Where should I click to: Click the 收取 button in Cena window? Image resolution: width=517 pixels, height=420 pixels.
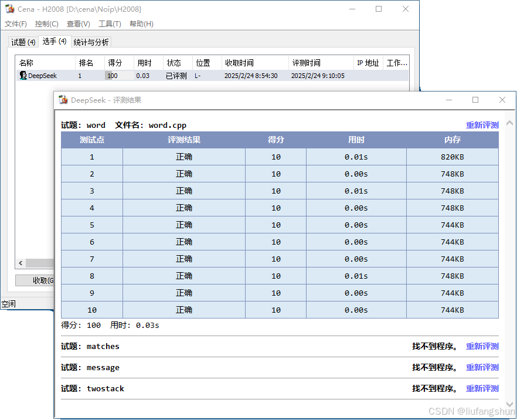pos(35,280)
